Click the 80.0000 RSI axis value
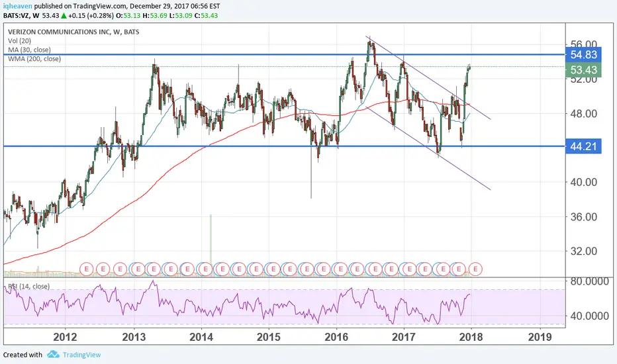The image size is (617, 364). (x=589, y=281)
